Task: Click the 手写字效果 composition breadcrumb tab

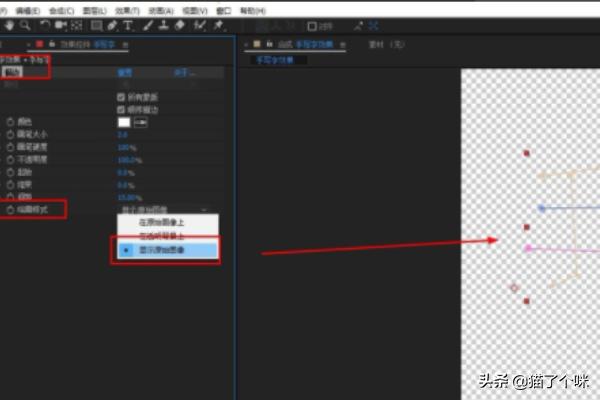Action: [x=275, y=60]
